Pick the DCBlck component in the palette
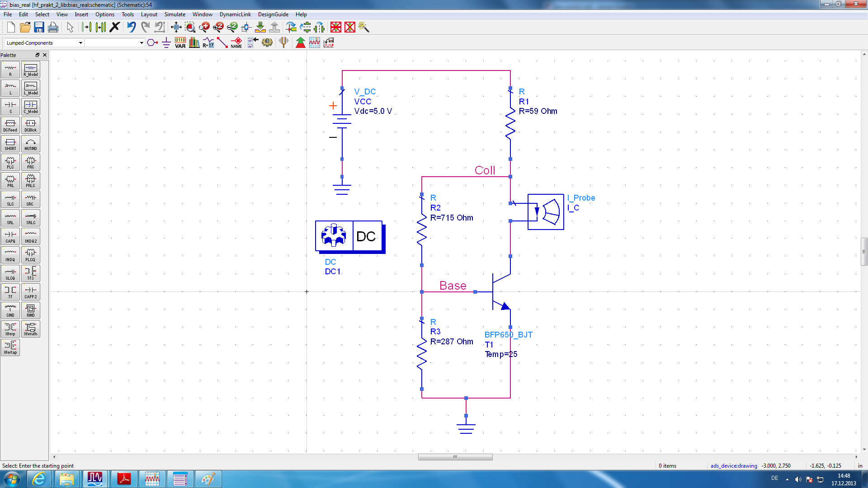 pyautogui.click(x=31, y=125)
